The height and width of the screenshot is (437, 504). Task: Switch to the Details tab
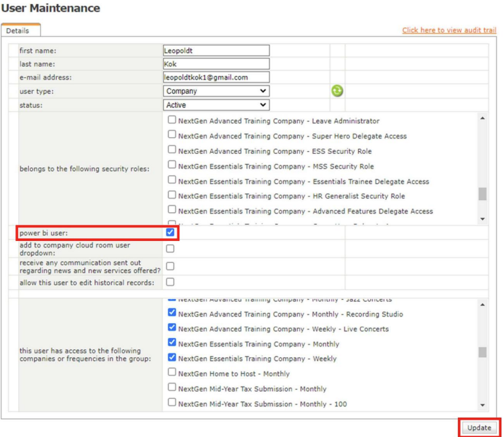coord(21,31)
